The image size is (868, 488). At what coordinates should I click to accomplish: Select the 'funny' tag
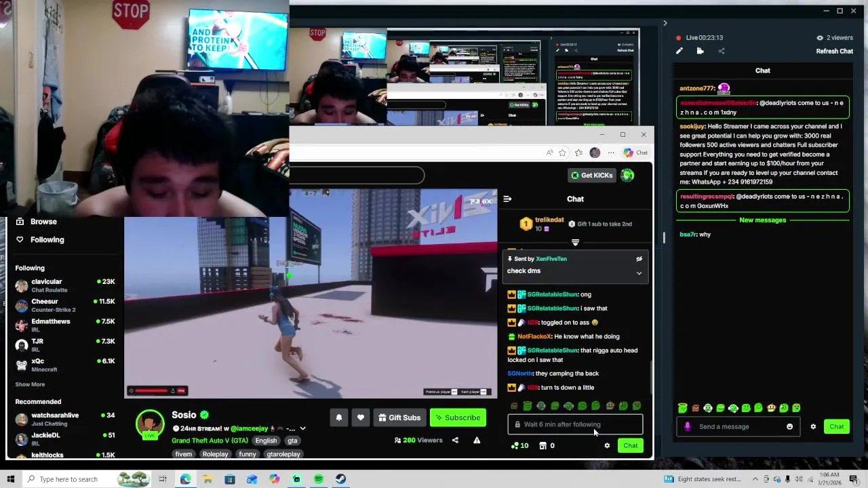tap(248, 454)
